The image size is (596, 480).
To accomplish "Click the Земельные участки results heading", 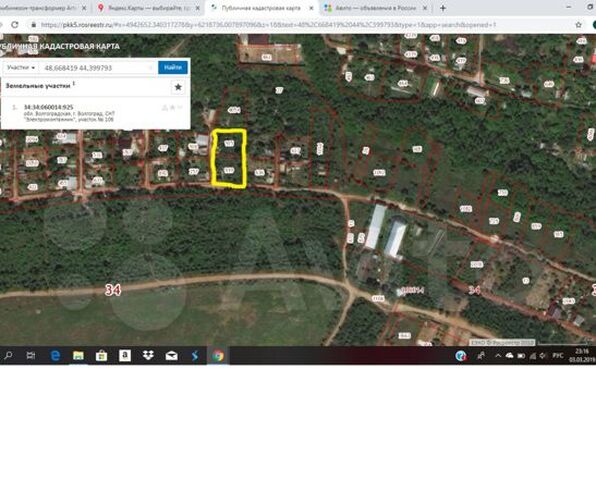I will (38, 86).
